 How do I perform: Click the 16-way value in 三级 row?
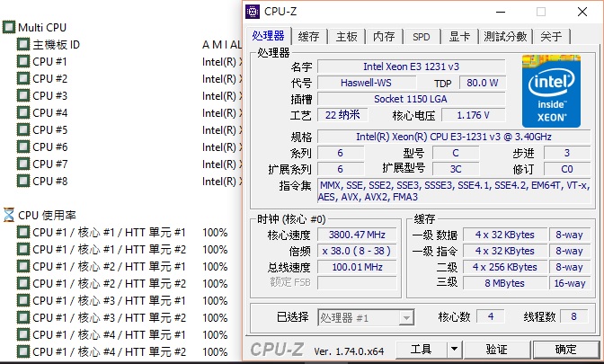click(x=570, y=283)
